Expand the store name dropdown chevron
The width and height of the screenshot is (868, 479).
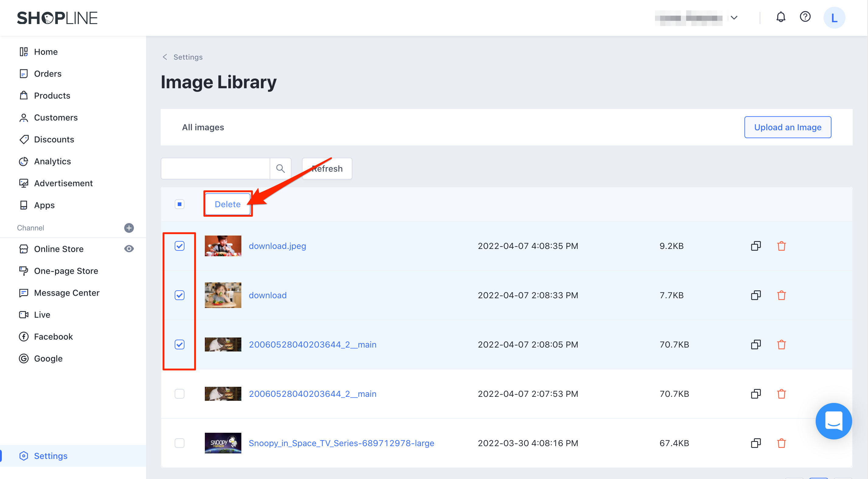point(734,18)
